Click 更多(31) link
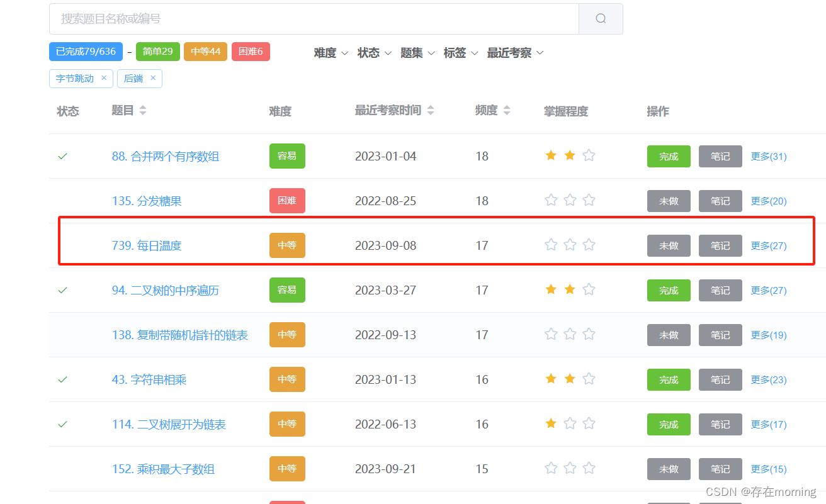The width and height of the screenshot is (826, 504). 769,157
